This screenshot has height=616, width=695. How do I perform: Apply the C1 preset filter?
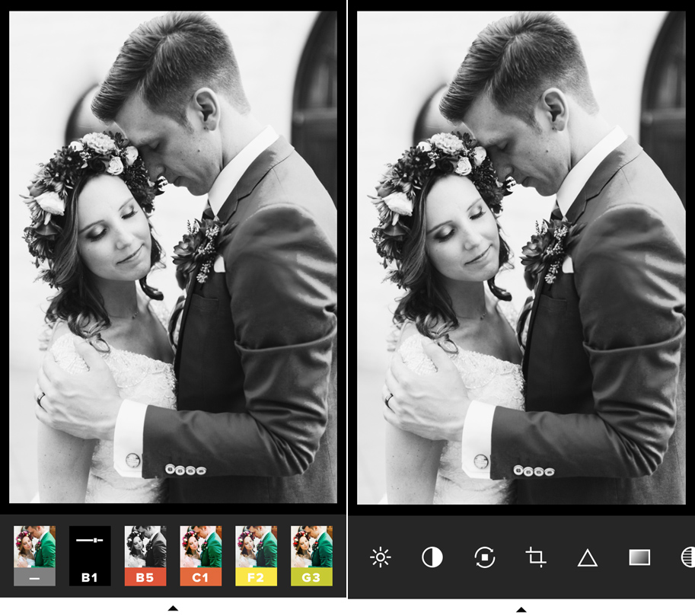[x=201, y=547]
